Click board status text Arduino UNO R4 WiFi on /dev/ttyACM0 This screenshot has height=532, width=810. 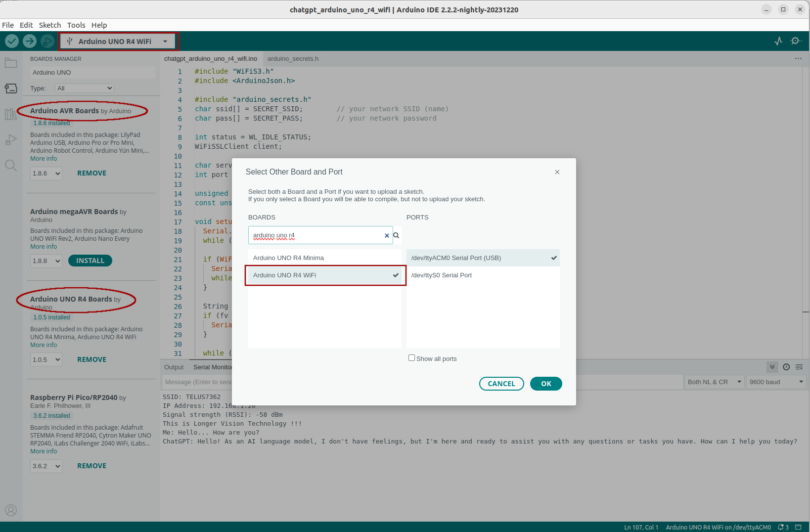(718, 527)
